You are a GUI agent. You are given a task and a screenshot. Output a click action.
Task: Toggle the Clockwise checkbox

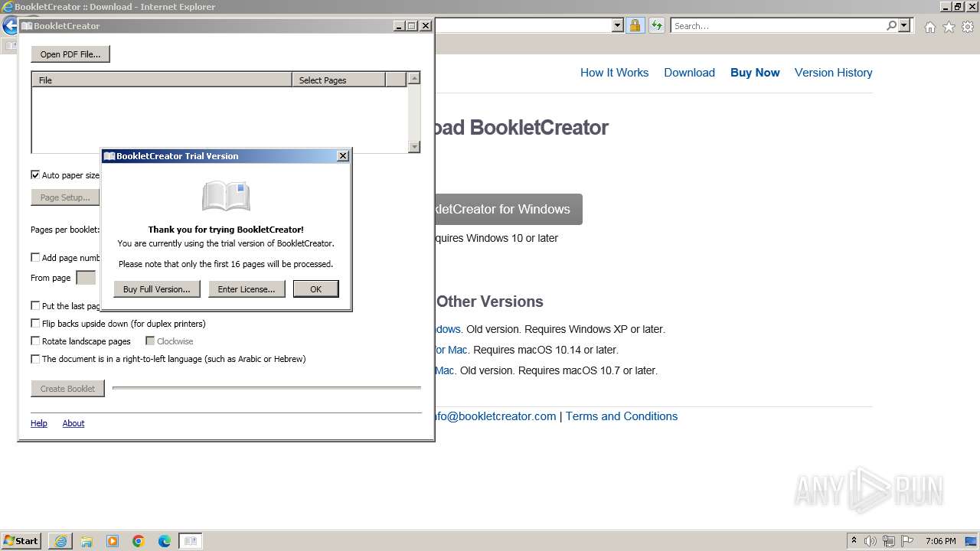pyautogui.click(x=150, y=341)
